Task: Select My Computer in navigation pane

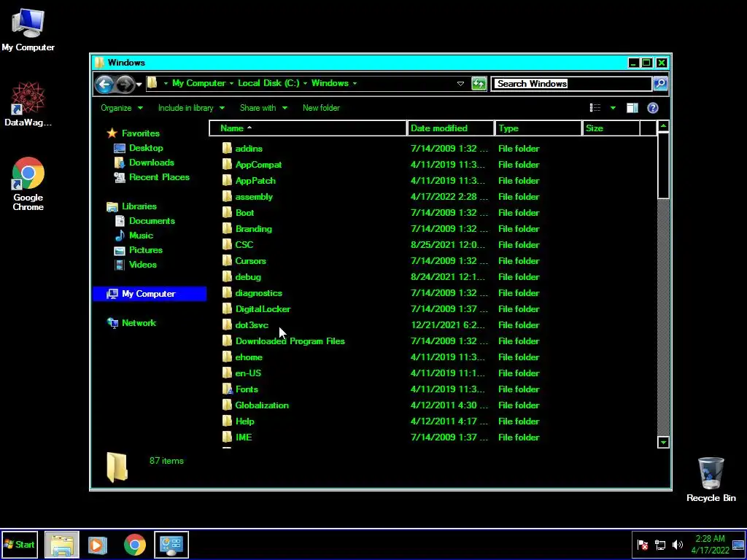Action: 150,294
